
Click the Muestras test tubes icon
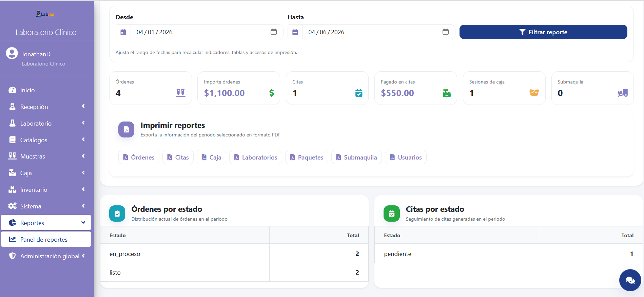point(13,156)
